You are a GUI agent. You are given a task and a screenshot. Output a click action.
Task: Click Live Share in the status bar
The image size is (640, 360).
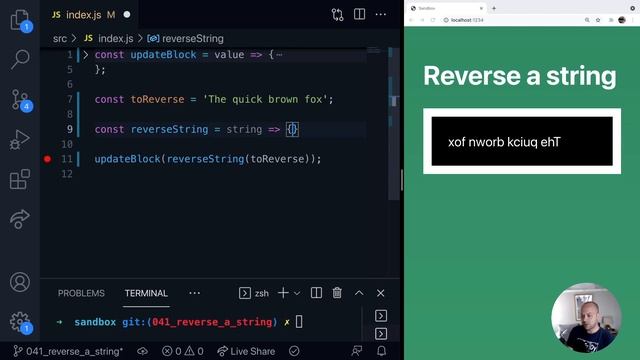246,351
